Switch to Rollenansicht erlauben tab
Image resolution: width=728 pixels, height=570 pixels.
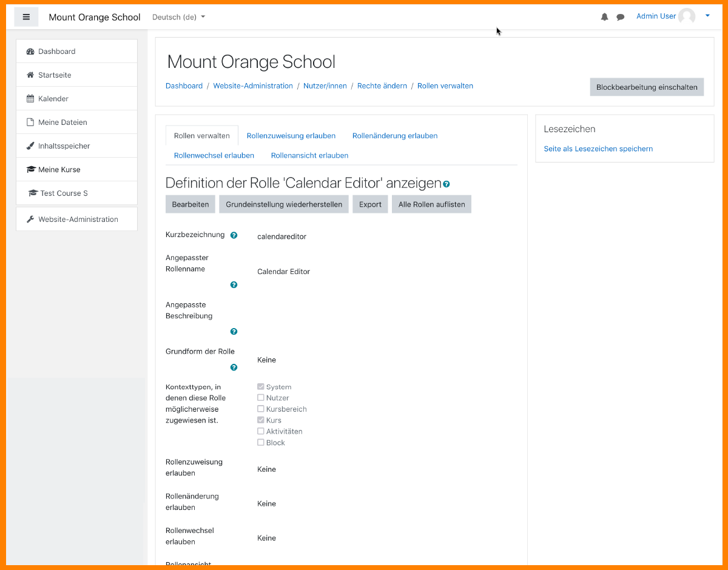309,155
